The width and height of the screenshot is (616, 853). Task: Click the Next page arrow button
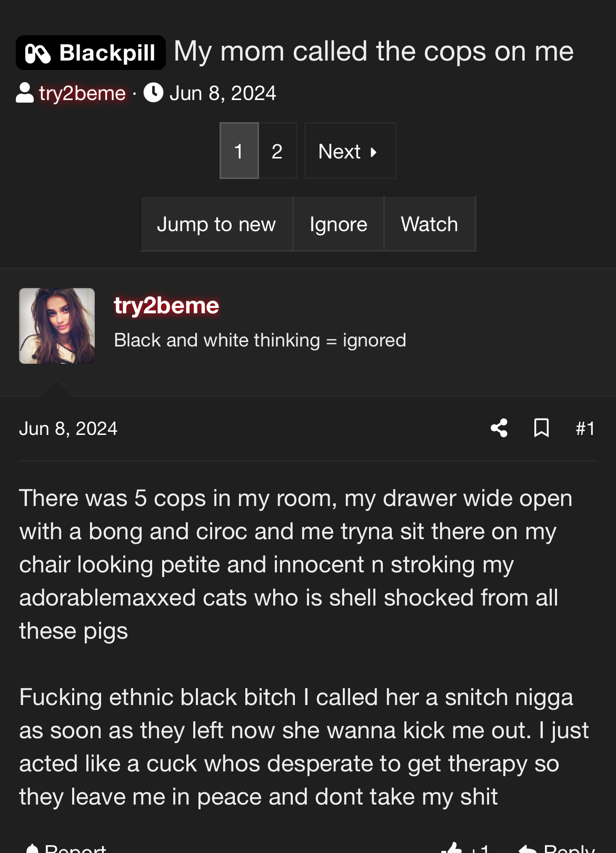pyautogui.click(x=350, y=151)
